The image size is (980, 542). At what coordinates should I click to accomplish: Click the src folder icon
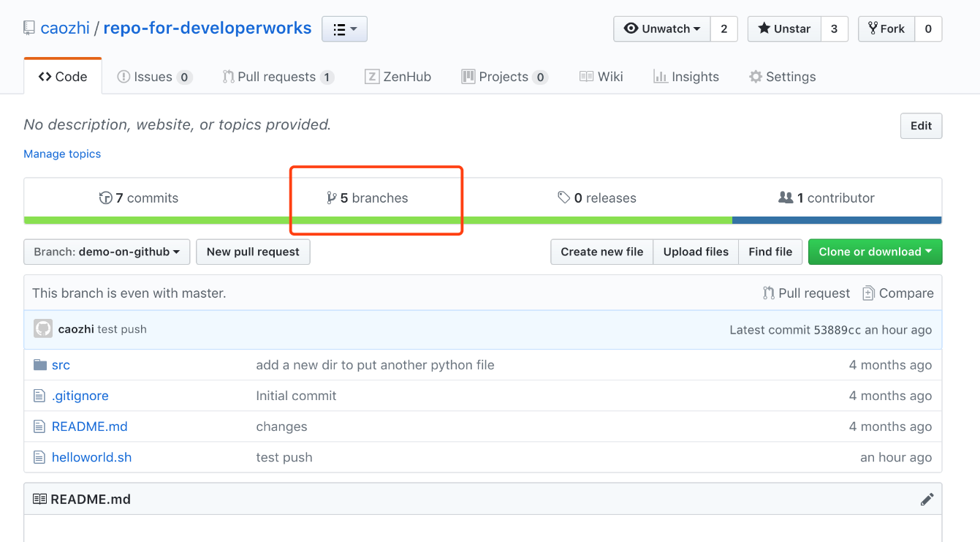coord(40,365)
